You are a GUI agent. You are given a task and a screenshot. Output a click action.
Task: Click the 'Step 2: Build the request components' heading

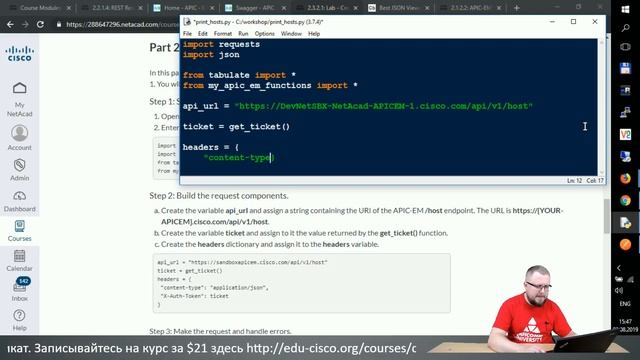click(x=218, y=196)
